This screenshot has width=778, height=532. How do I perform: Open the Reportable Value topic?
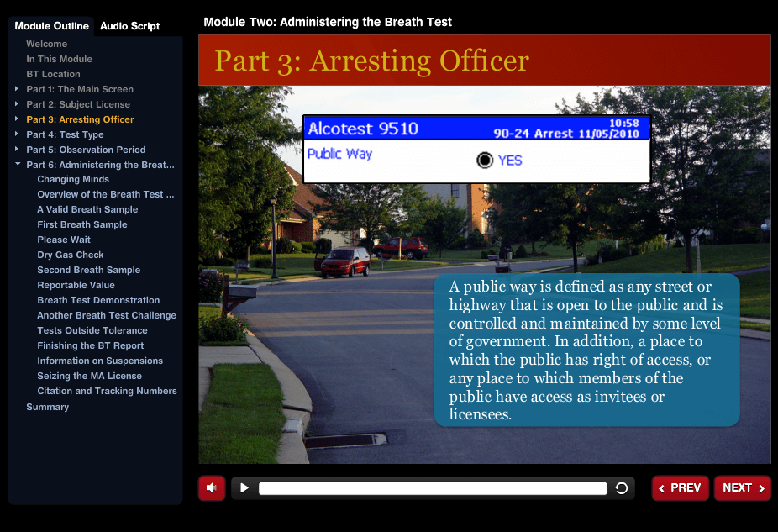[x=76, y=285]
